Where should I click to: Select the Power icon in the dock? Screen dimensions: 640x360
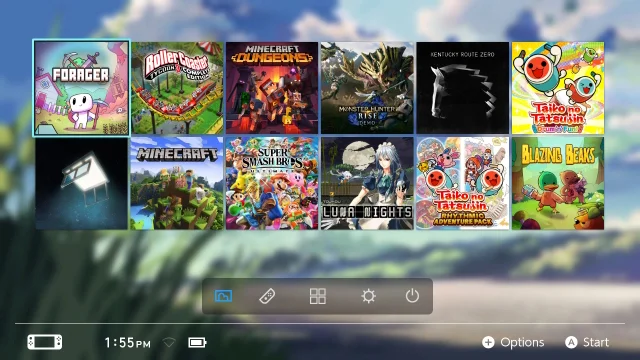(x=412, y=296)
